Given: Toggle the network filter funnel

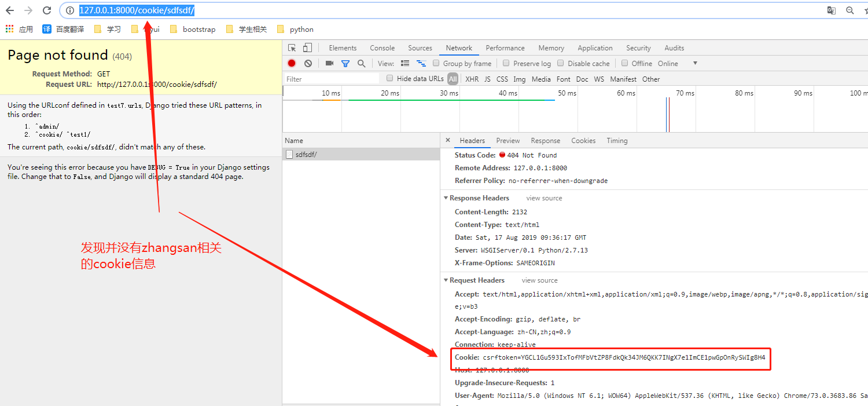Looking at the screenshot, I should (345, 64).
